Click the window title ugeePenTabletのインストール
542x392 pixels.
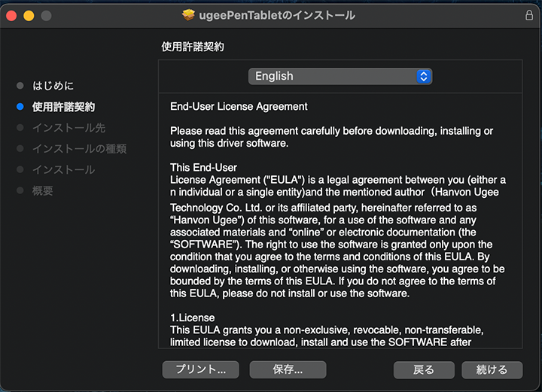[x=277, y=15]
